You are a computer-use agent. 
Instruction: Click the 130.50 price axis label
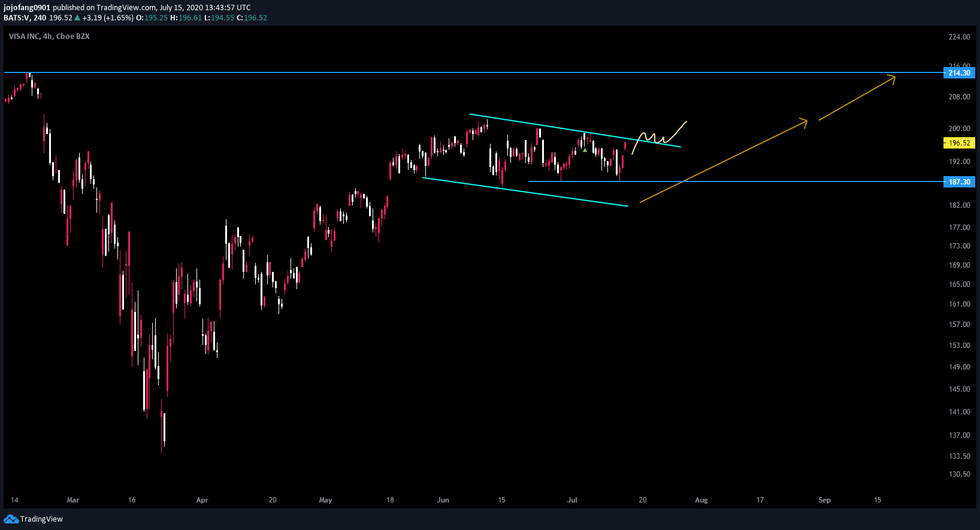click(959, 474)
